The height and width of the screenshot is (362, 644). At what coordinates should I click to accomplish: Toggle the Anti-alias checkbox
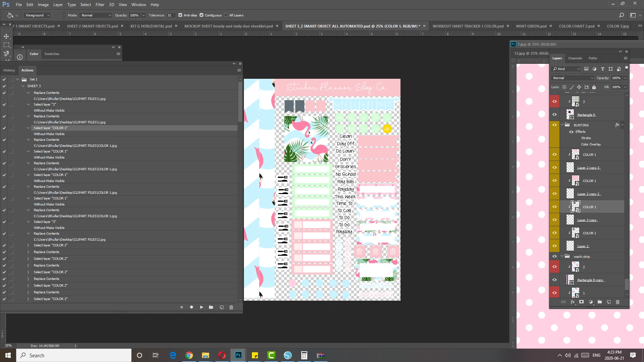coord(180,15)
